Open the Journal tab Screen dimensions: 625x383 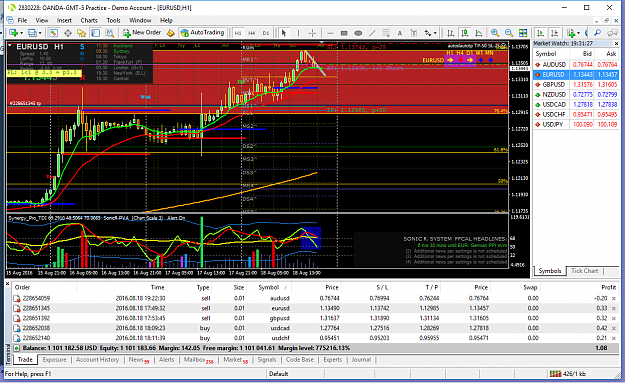click(x=361, y=359)
